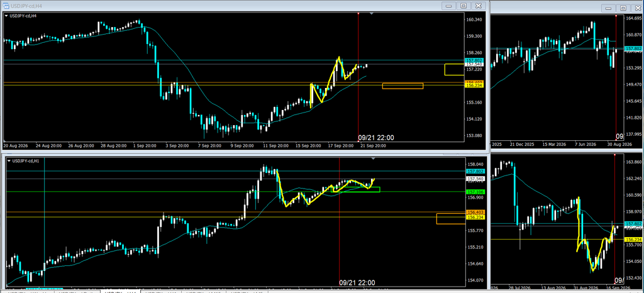The image size is (644, 293).
Task: Select the orange rectangle on the H4 chart
Action: point(402,86)
